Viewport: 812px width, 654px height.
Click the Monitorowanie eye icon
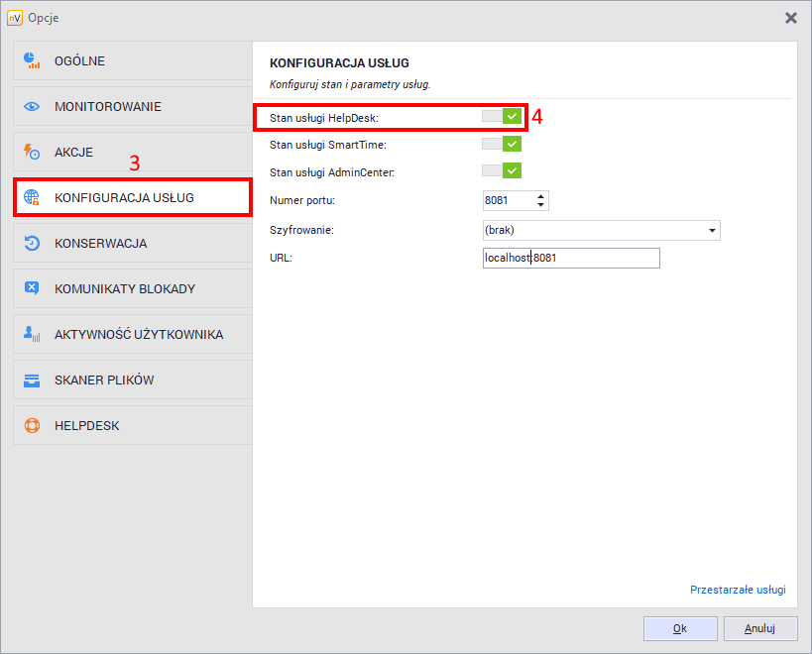(32, 106)
